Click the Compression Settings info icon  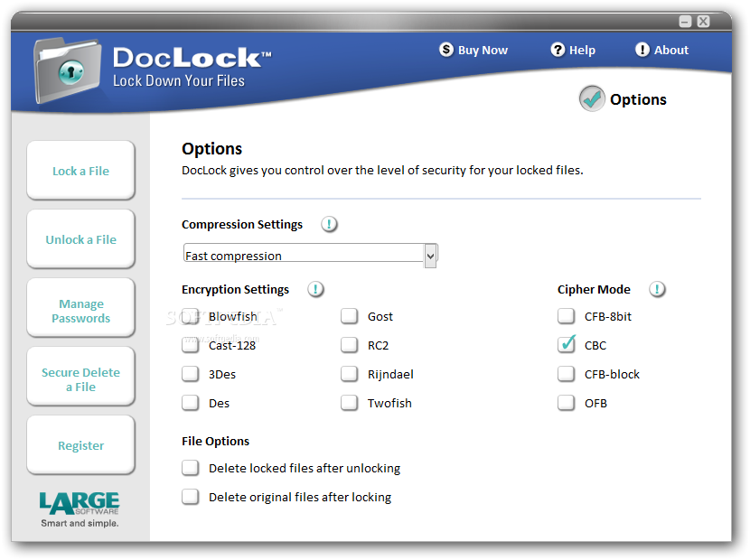(329, 224)
